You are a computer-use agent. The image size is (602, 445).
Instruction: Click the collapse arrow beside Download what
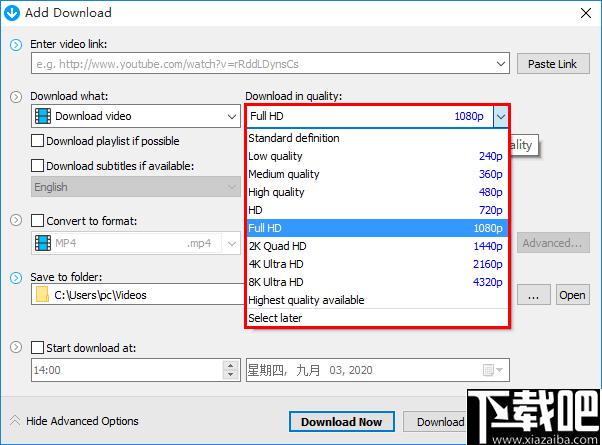point(15,96)
